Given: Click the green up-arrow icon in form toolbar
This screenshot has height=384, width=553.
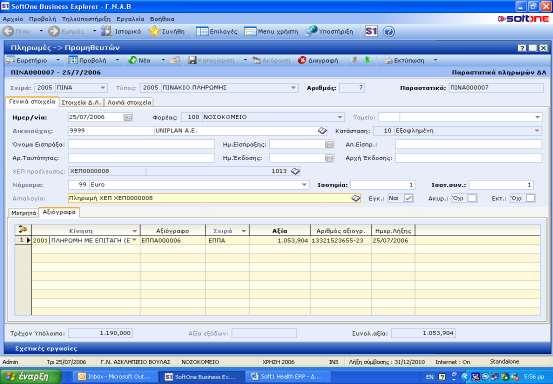Looking at the screenshot, I should pos(368,60).
